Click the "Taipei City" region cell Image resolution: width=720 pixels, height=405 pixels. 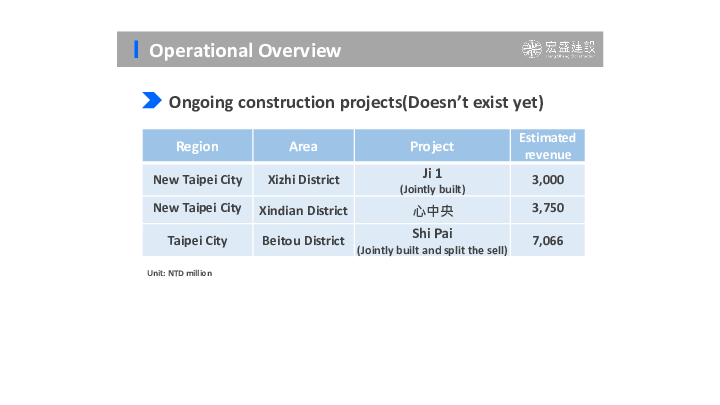click(197, 240)
